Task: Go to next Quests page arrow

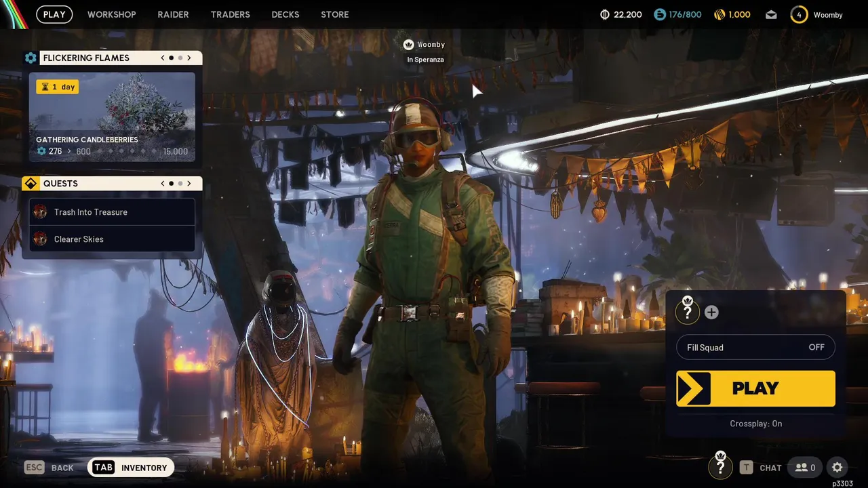Action: (189, 184)
